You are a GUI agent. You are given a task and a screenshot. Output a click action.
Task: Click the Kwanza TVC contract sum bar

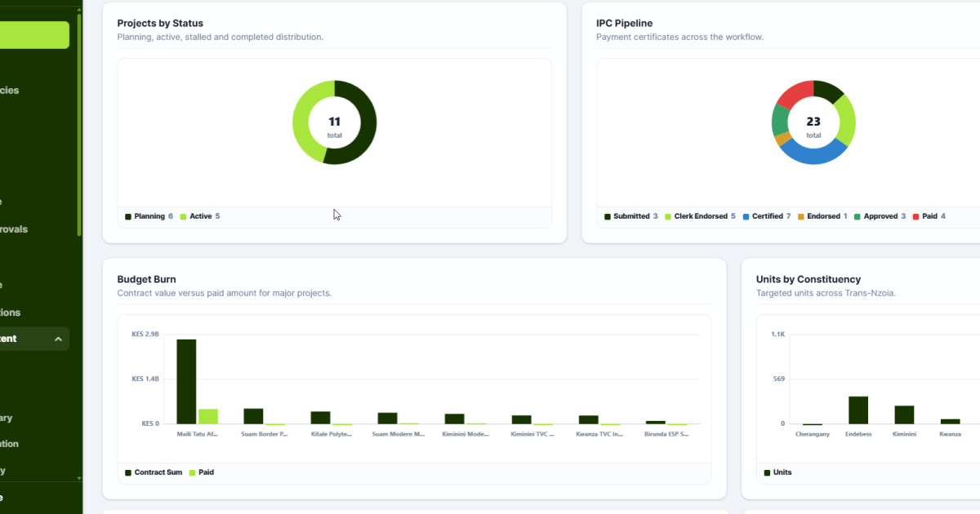point(588,419)
